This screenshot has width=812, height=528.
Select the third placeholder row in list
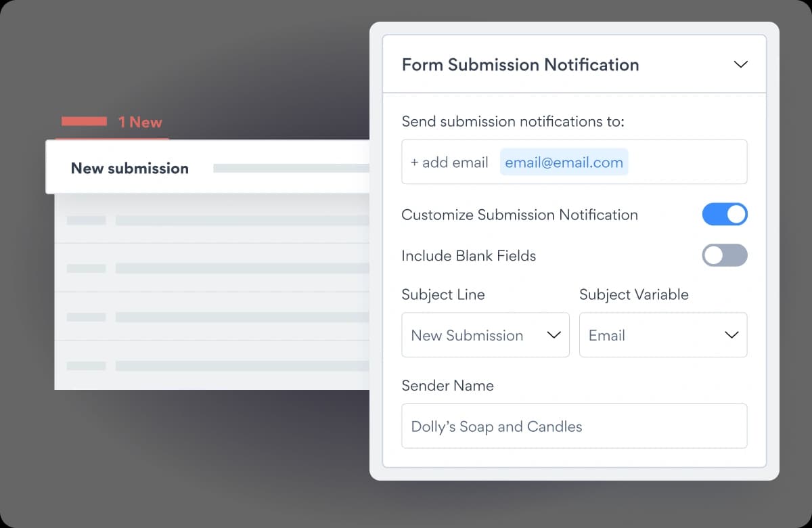212,317
